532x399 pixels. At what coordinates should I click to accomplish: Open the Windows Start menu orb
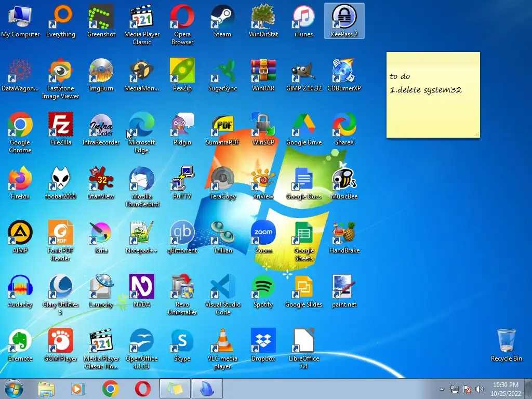tap(14, 389)
